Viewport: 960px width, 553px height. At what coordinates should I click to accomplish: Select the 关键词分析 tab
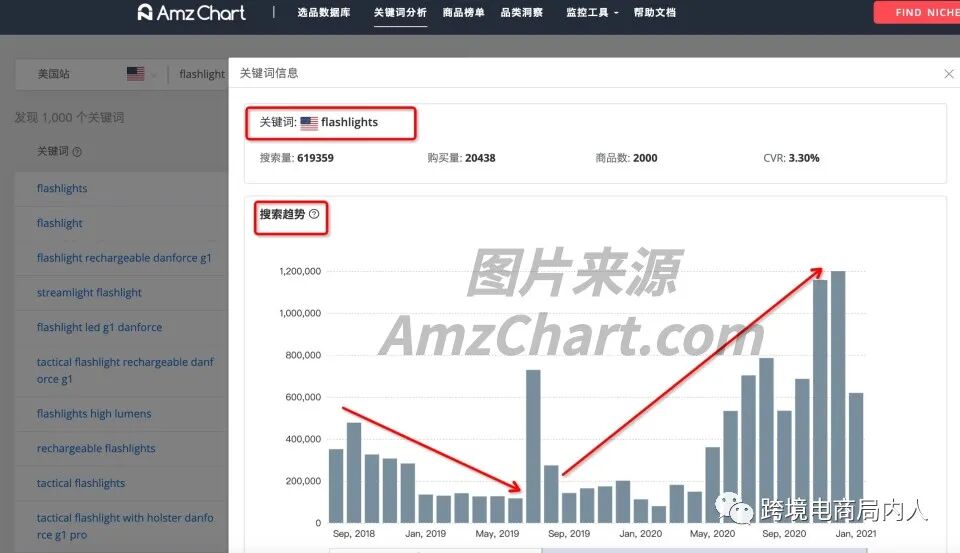(x=400, y=12)
